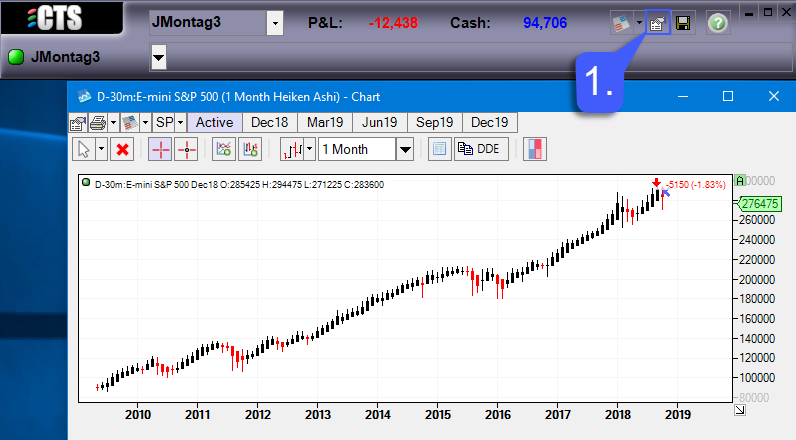
Task: Select the pointer cursor tool
Action: pos(84,150)
